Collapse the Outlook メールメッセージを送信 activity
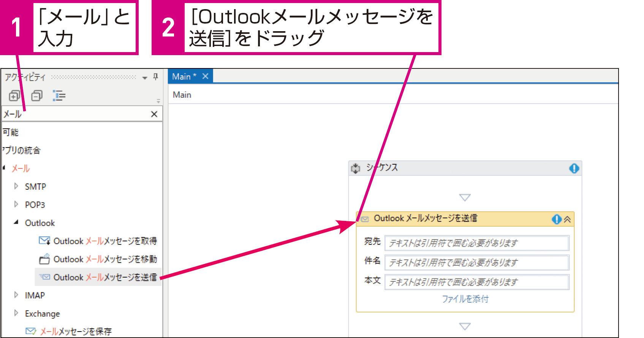The image size is (644, 338). 568,219
